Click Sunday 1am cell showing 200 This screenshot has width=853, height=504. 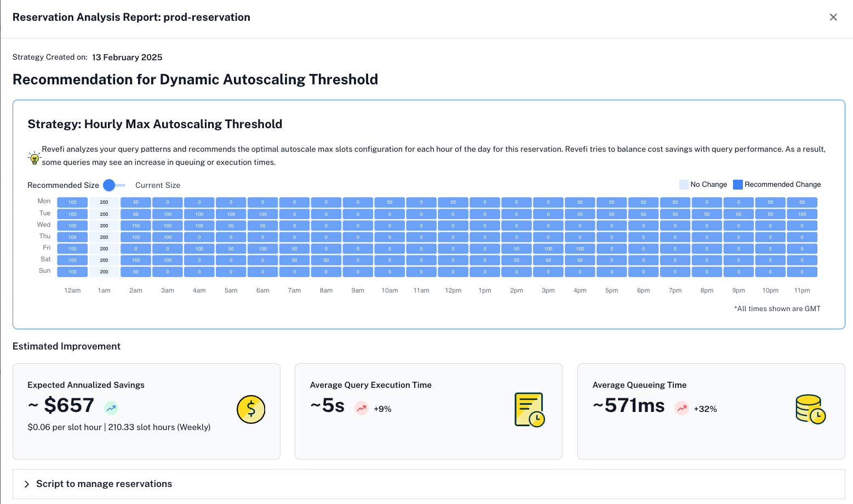pyautogui.click(x=104, y=272)
